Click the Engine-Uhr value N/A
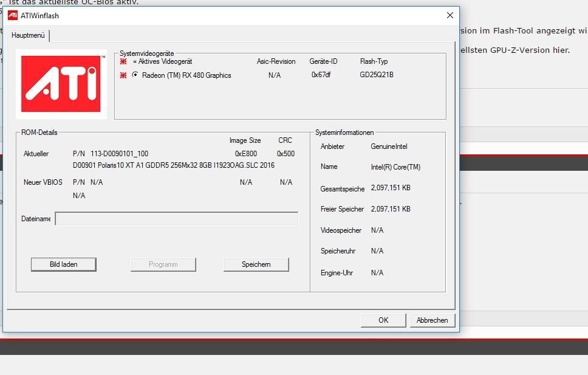The image size is (588, 375). 377,273
